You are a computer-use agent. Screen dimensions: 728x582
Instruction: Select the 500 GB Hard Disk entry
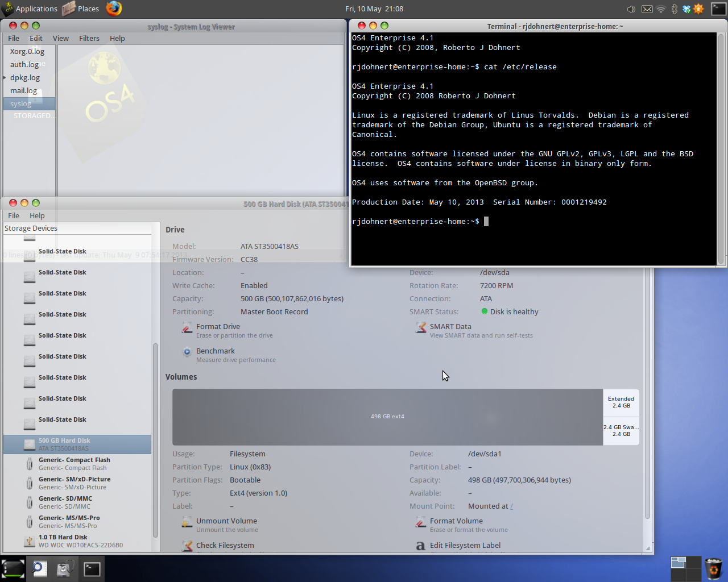[x=77, y=444]
